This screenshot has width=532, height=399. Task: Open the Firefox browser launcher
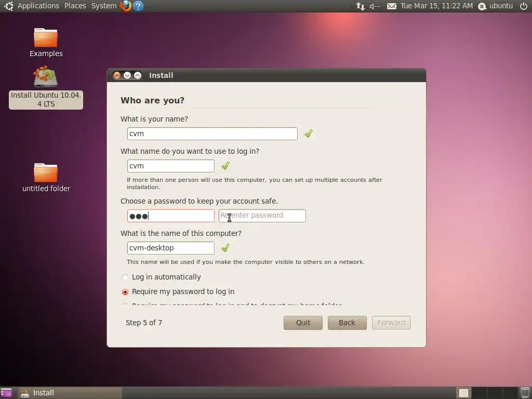click(126, 6)
